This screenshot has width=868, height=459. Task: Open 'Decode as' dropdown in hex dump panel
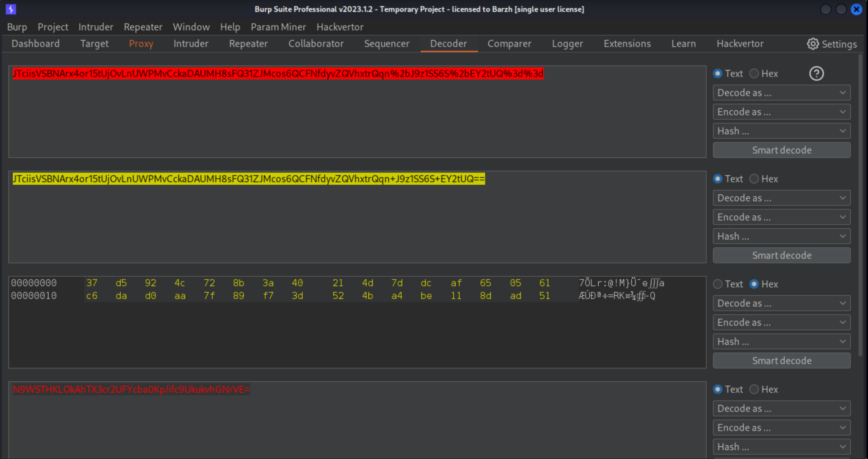coord(782,303)
